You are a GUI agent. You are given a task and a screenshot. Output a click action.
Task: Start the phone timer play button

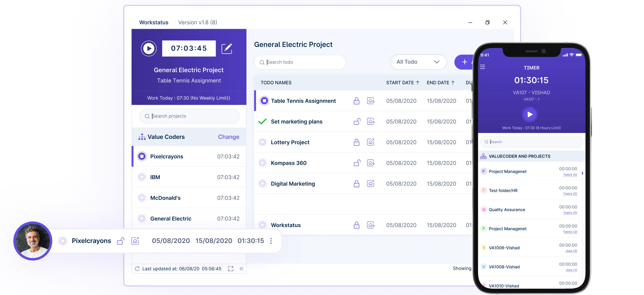tap(530, 114)
